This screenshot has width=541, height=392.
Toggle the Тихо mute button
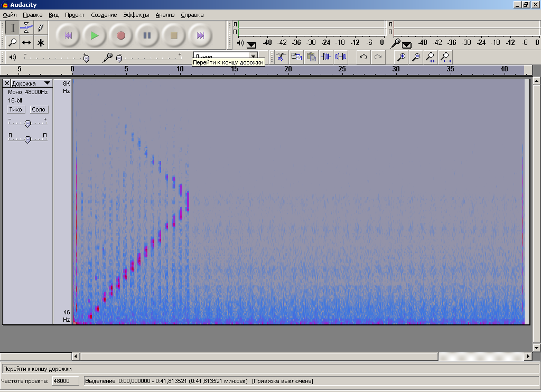tap(16, 109)
